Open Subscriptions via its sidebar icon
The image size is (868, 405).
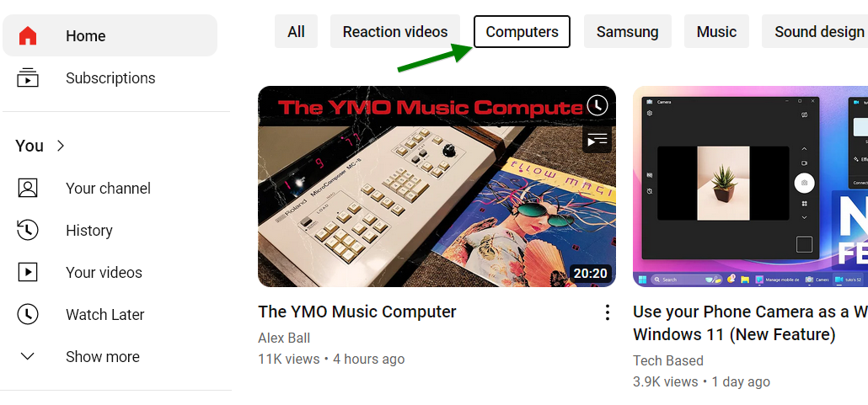click(x=28, y=78)
